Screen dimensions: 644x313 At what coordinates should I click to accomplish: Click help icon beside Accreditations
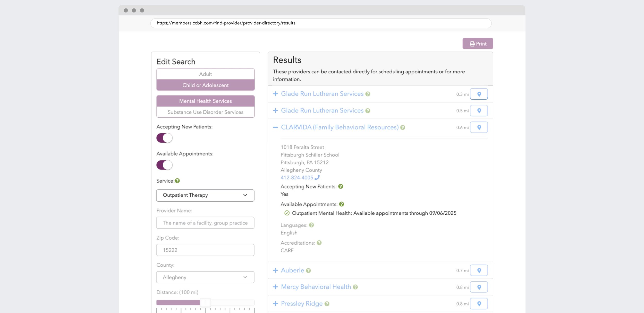pyautogui.click(x=319, y=243)
